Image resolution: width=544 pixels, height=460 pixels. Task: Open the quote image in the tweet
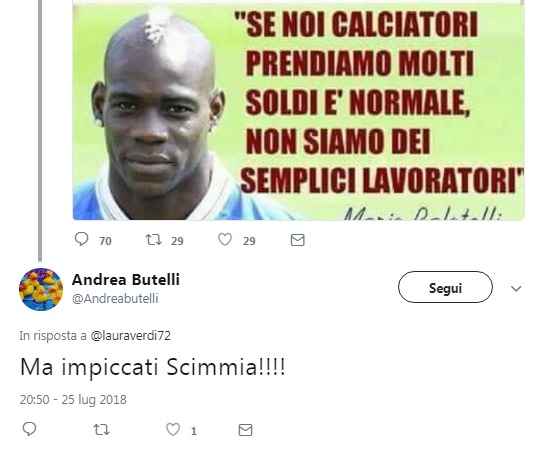(x=298, y=110)
